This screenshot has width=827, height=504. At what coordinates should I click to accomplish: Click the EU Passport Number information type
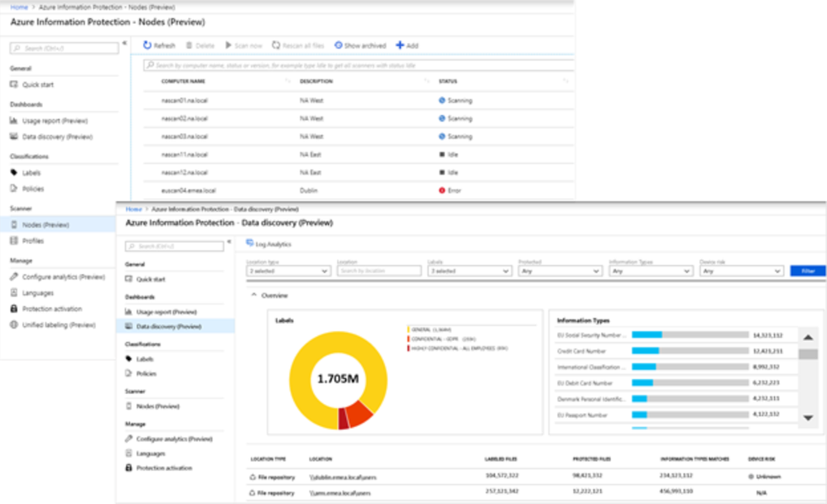tap(582, 415)
